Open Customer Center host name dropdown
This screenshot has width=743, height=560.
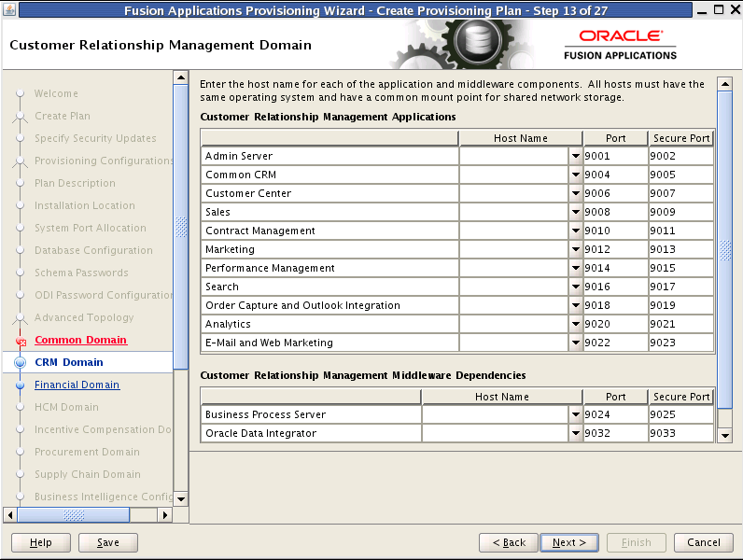point(575,193)
